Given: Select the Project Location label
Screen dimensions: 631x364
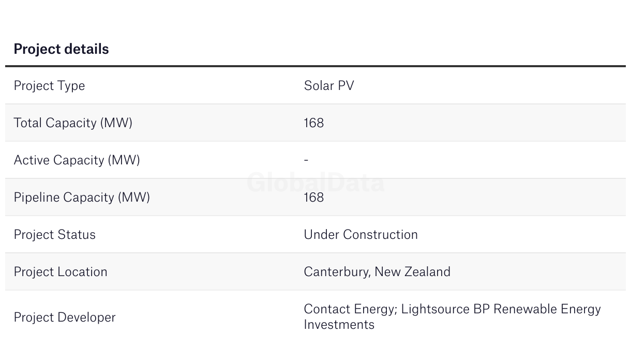Looking at the screenshot, I should pyautogui.click(x=61, y=272).
